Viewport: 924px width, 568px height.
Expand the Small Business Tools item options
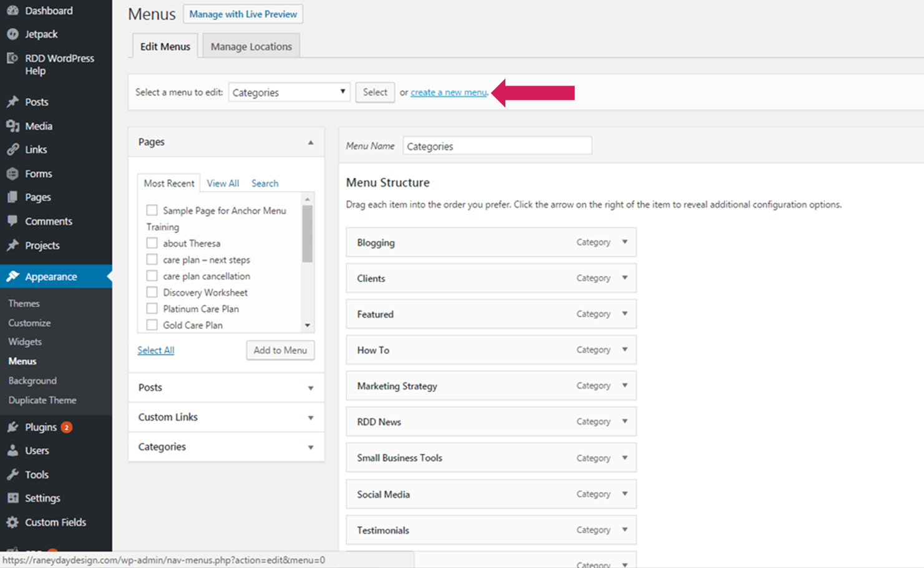click(x=625, y=458)
